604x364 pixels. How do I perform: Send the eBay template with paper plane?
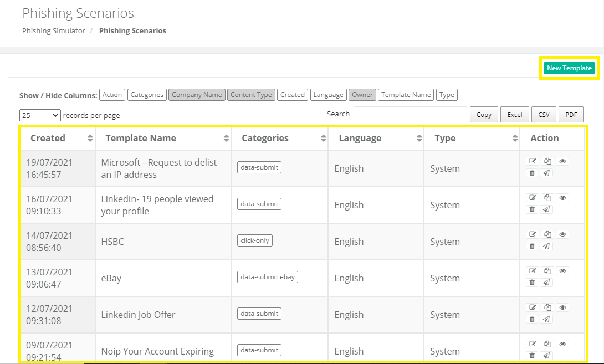[546, 283]
